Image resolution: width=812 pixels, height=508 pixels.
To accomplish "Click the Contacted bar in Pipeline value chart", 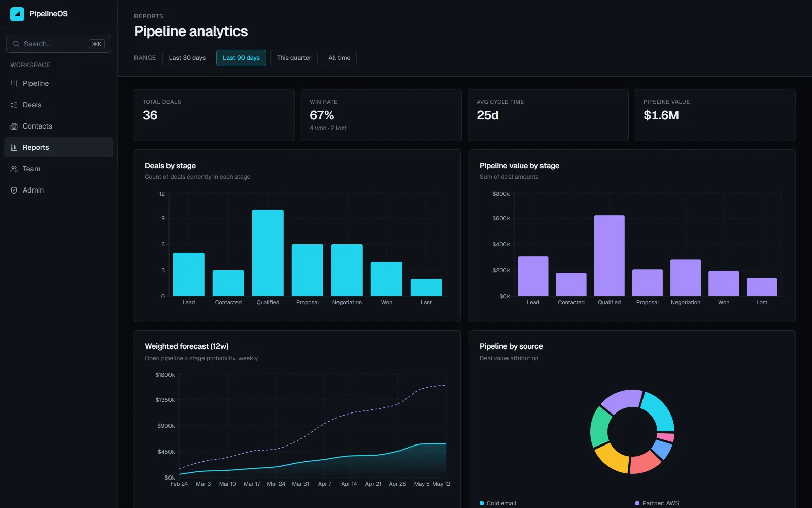I will click(x=571, y=284).
